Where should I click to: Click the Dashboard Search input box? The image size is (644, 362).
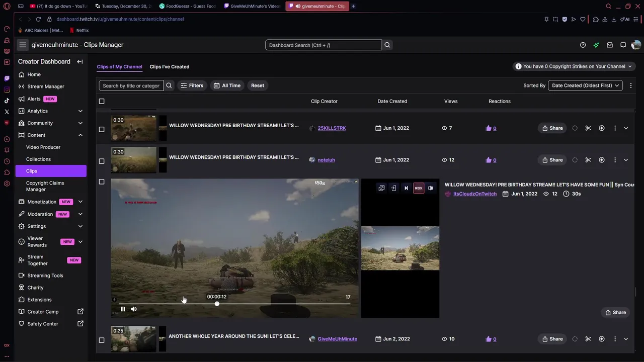point(324,45)
